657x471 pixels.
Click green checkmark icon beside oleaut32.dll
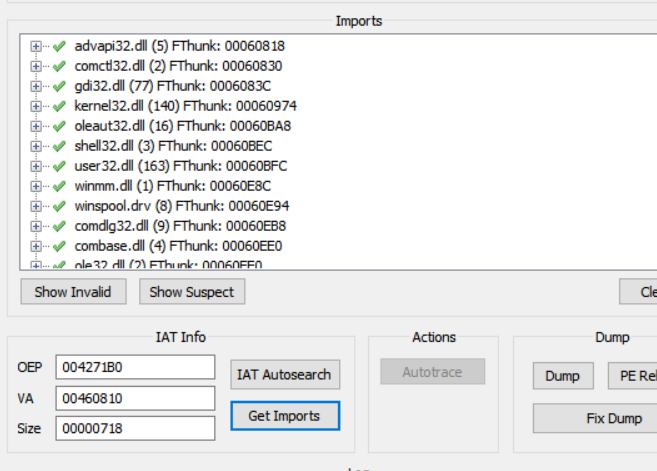[59, 126]
